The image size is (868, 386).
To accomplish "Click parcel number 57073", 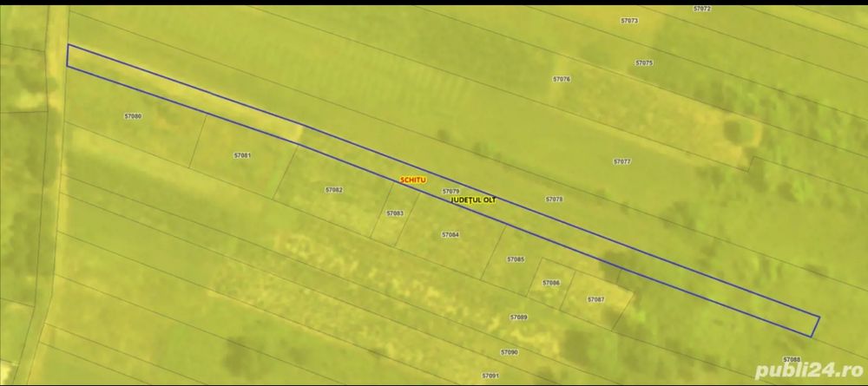I will coord(629,21).
